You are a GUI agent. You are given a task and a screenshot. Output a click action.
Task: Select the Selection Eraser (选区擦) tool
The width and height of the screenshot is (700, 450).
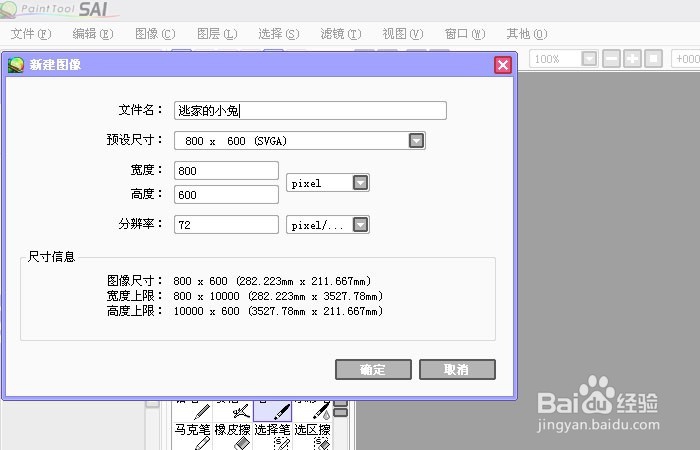coord(312,436)
